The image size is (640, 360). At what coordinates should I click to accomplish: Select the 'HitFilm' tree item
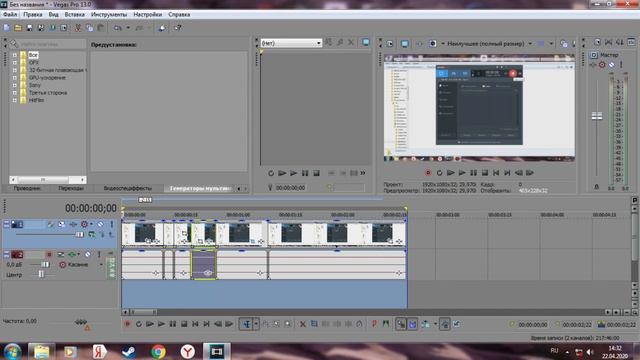36,100
